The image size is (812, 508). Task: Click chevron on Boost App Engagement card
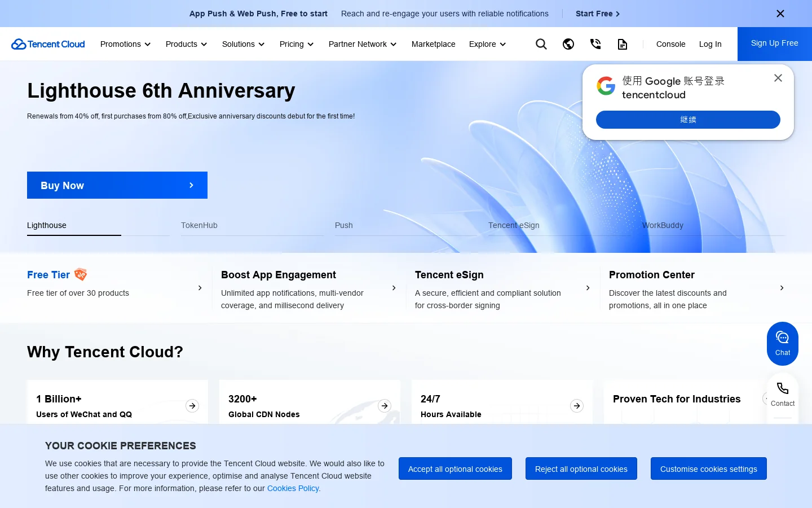(394, 288)
